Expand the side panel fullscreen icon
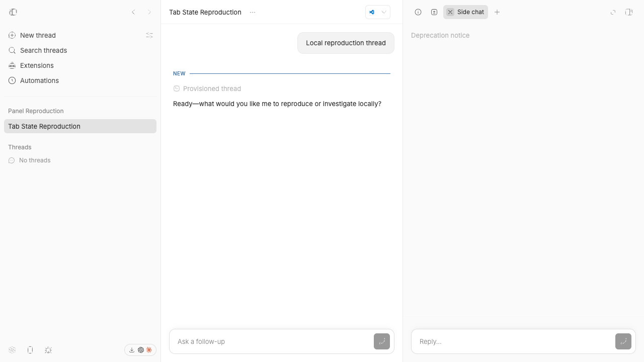 tap(613, 12)
